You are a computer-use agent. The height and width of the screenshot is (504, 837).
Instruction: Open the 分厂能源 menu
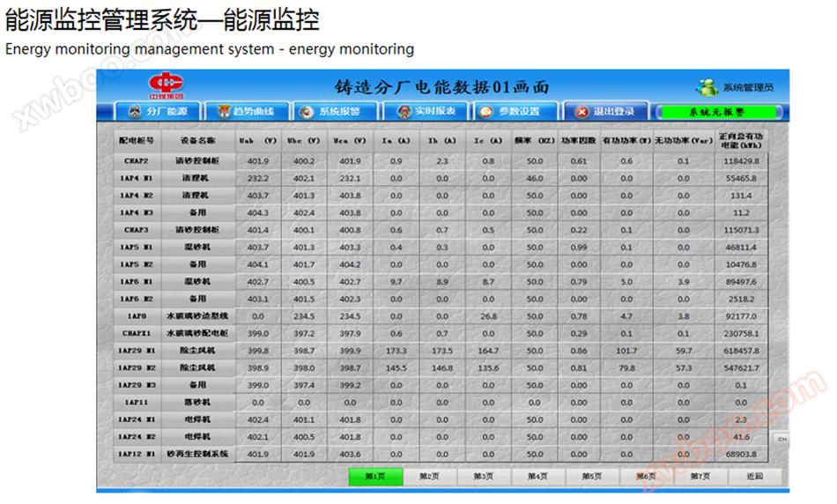[x=159, y=112]
